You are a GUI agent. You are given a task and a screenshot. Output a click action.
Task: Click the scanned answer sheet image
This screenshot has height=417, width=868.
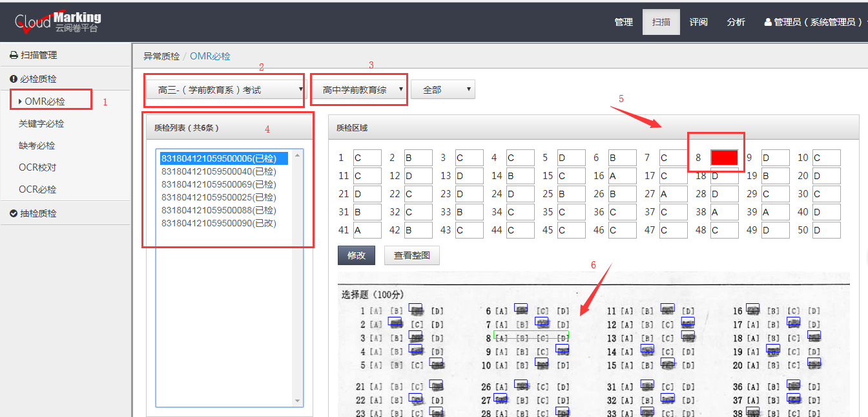pos(594,345)
